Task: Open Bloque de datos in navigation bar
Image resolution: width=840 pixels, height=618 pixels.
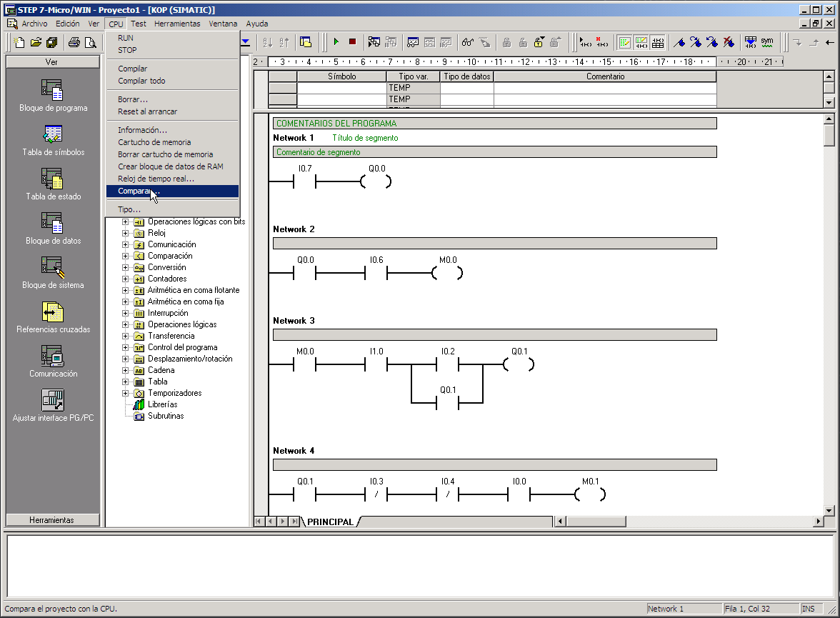Action: point(53,229)
